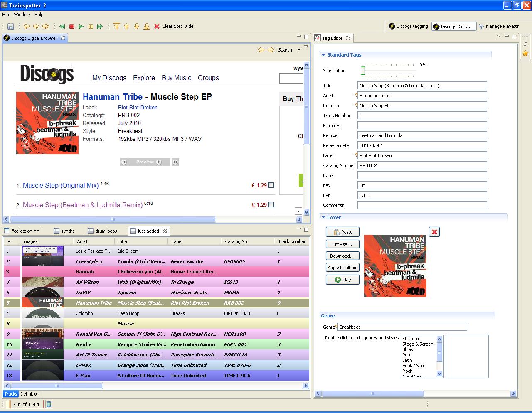This screenshot has height=413, width=532.
Task: Click the Pause toolbar icon
Action: [91, 26]
